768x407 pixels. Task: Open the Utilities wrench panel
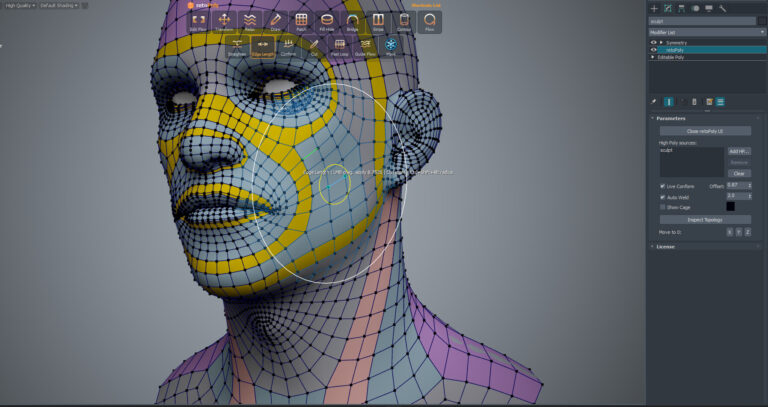click(x=722, y=8)
